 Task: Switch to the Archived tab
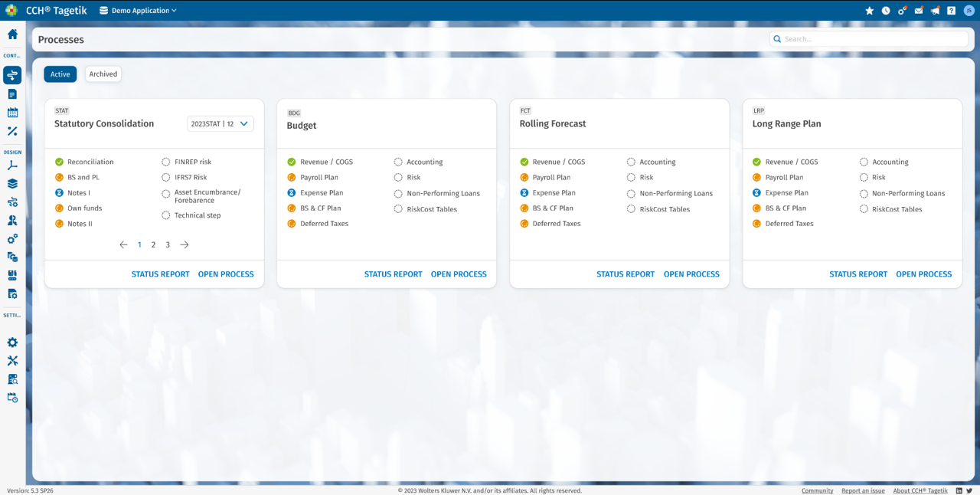(103, 74)
